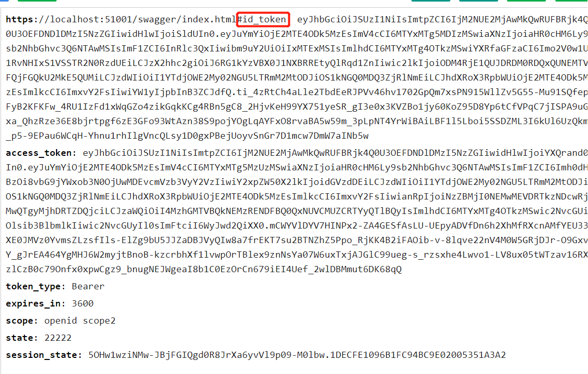Click the access_token line ending 6DK68qQ
The height and width of the screenshot is (374, 588).
point(204,270)
